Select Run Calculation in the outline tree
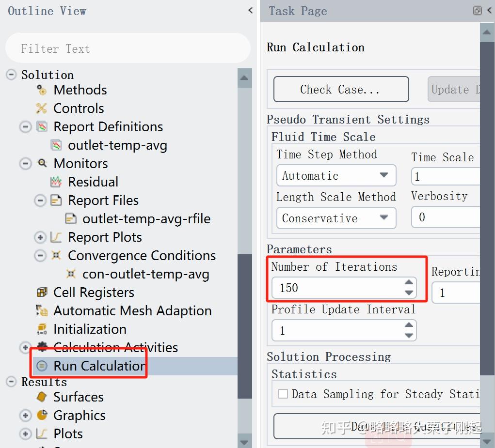495x448 pixels. [99, 366]
